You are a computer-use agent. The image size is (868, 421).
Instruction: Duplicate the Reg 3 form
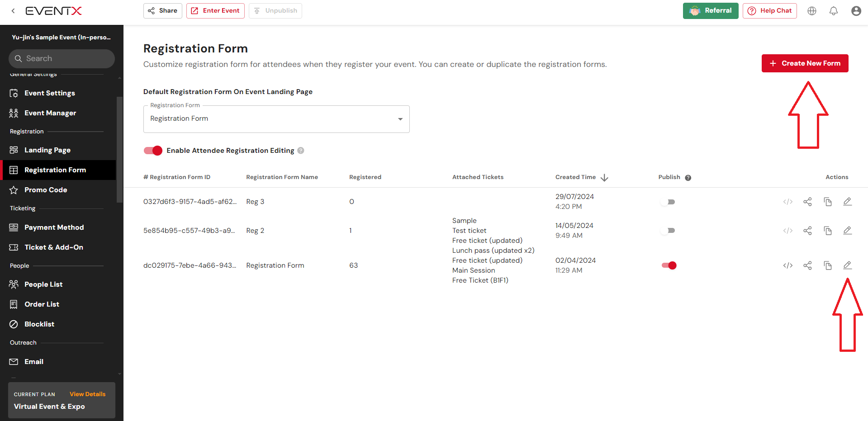(828, 202)
